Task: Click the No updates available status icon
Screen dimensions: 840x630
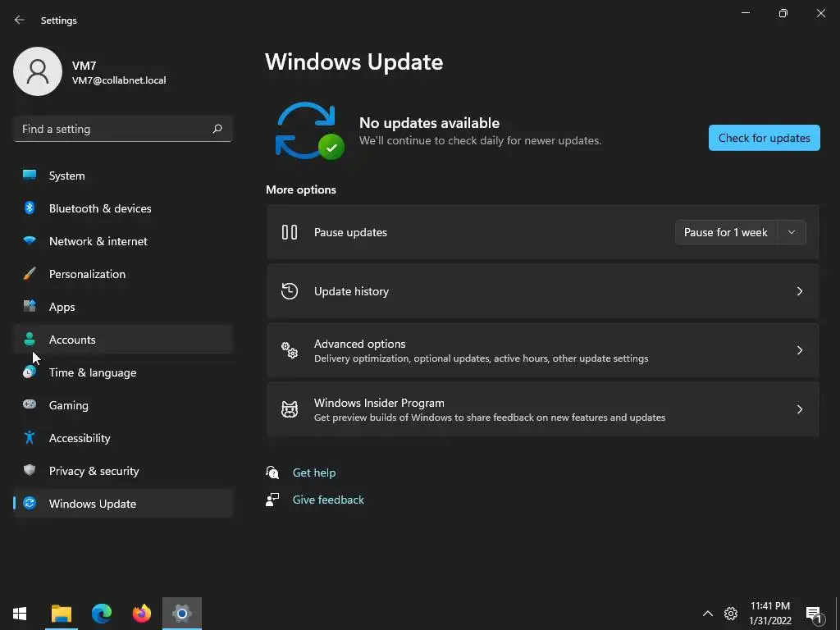Action: tap(308, 130)
